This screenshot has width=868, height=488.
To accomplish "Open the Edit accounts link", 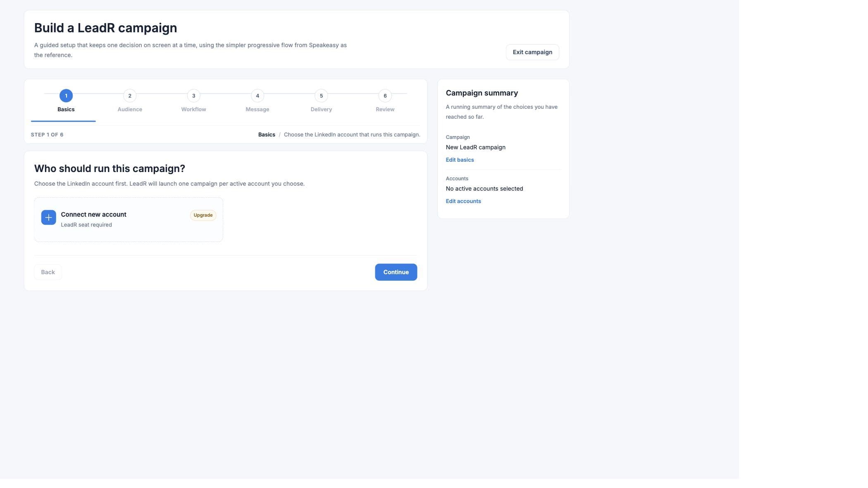I will [463, 201].
